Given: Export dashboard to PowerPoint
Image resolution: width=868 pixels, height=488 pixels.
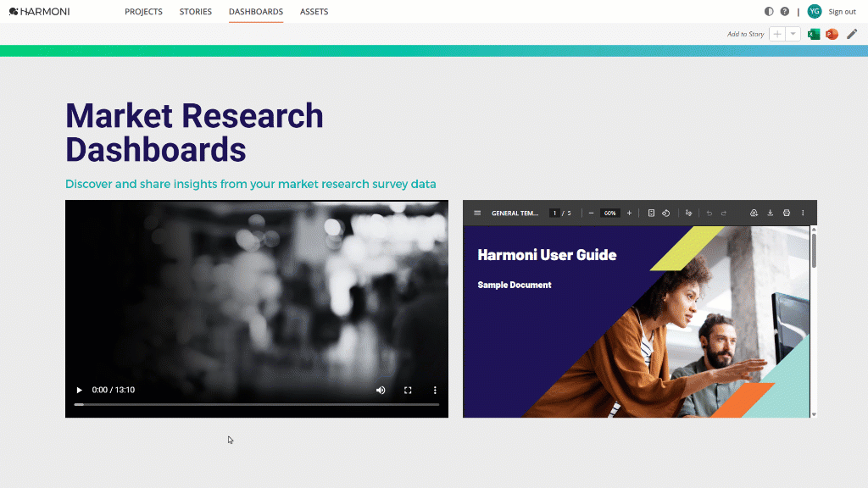Looking at the screenshot, I should [832, 34].
